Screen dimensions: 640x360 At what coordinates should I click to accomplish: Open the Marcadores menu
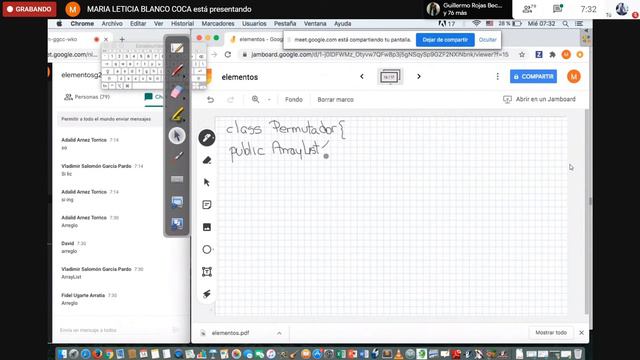coord(218,24)
